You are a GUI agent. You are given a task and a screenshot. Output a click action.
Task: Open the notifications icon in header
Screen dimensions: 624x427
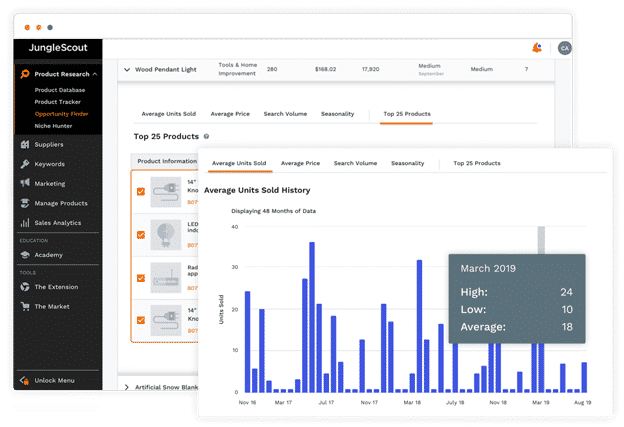(537, 48)
